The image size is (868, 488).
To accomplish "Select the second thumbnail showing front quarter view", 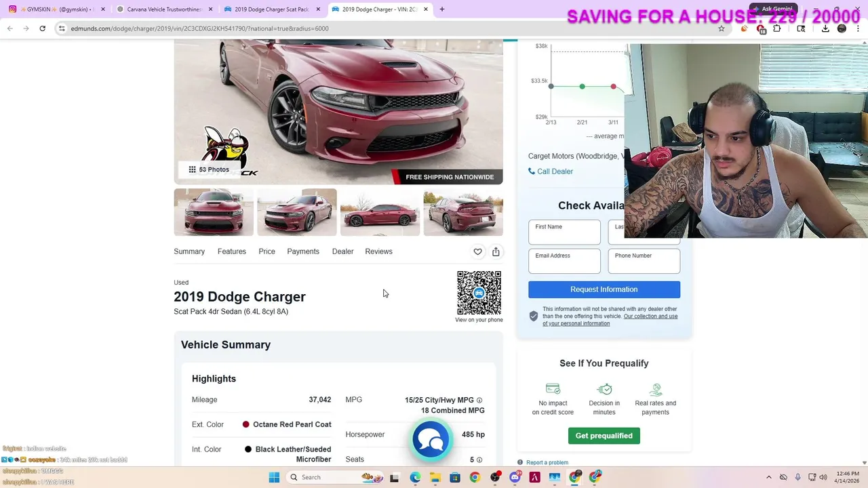I will (297, 212).
